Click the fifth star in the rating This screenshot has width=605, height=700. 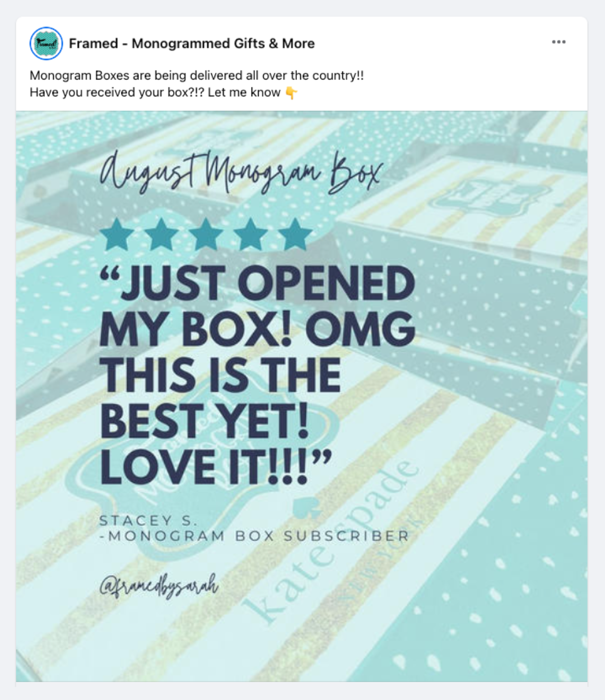[295, 234]
